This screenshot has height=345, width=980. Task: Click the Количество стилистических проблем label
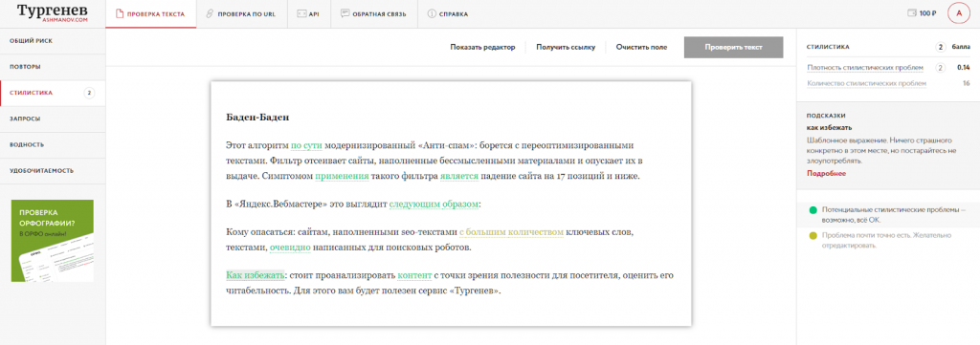pos(867,83)
